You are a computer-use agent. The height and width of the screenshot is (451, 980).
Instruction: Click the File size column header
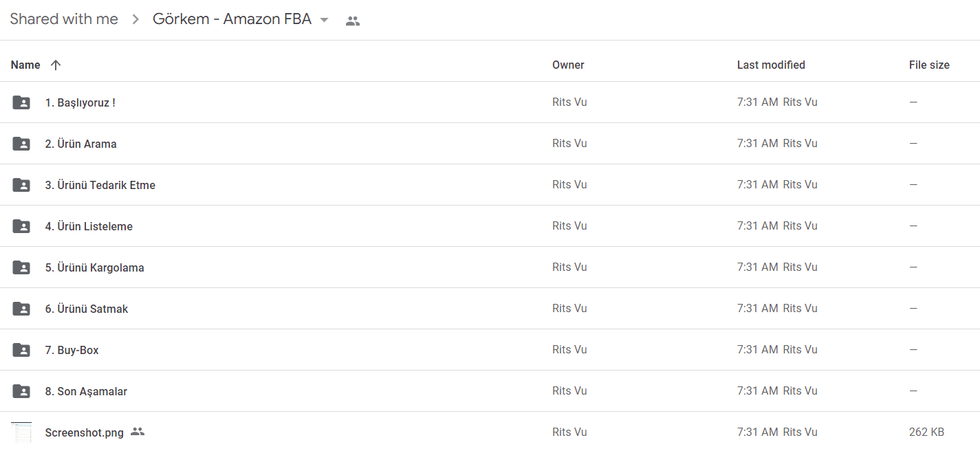(929, 65)
